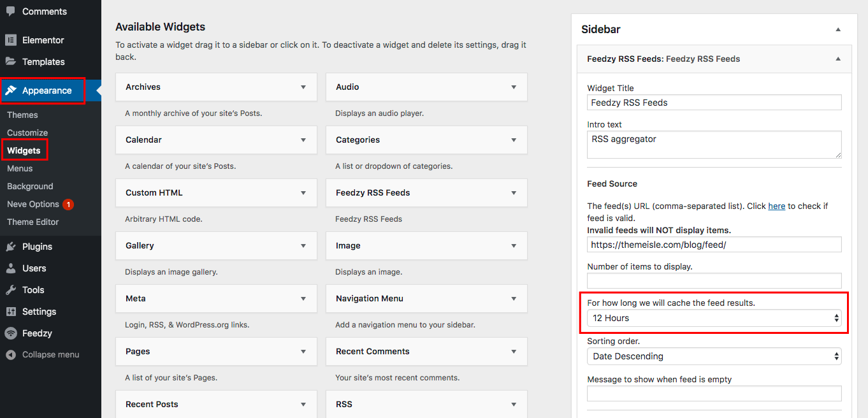This screenshot has height=418, width=868.
Task: Click the Comments speech bubble icon
Action: tap(11, 11)
